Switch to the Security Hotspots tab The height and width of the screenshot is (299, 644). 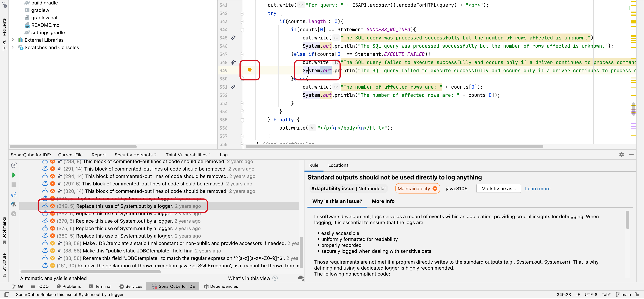135,155
